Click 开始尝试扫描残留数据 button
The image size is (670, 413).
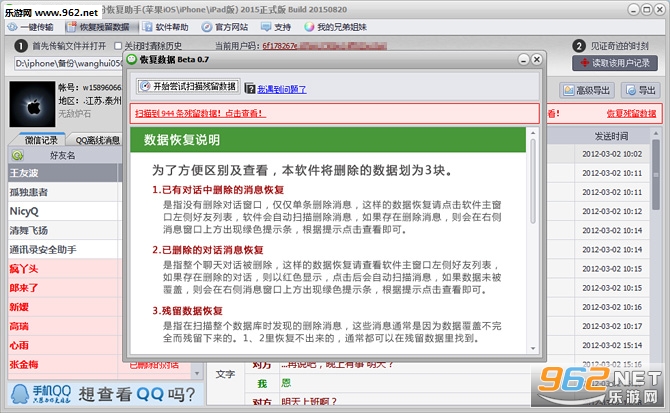click(188, 86)
